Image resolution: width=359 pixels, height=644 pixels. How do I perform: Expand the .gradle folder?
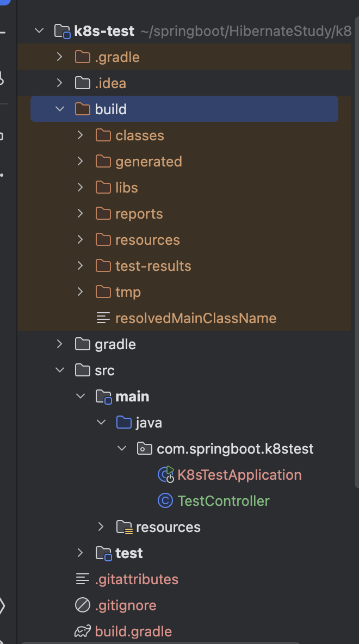point(60,57)
